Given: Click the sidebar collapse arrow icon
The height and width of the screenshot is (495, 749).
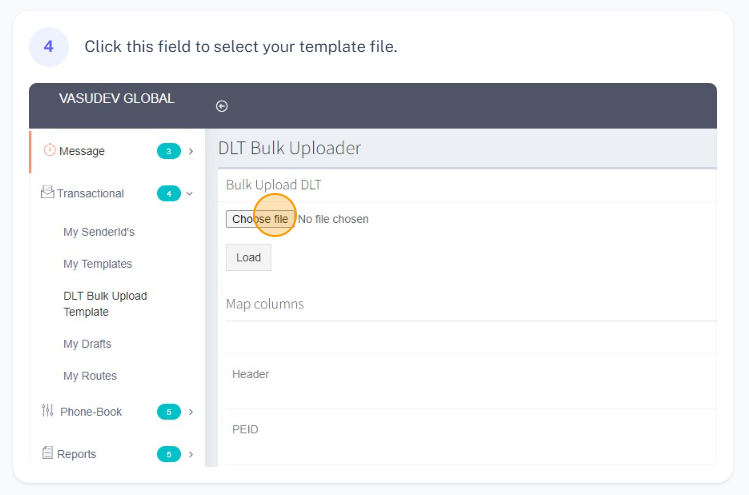Looking at the screenshot, I should (x=222, y=106).
